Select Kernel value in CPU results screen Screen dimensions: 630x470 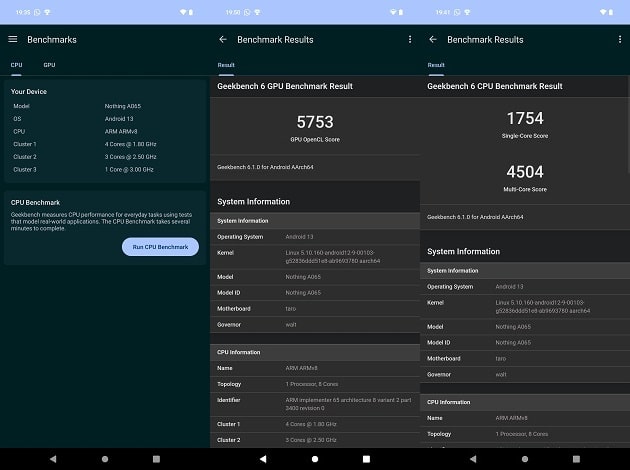[x=543, y=307]
